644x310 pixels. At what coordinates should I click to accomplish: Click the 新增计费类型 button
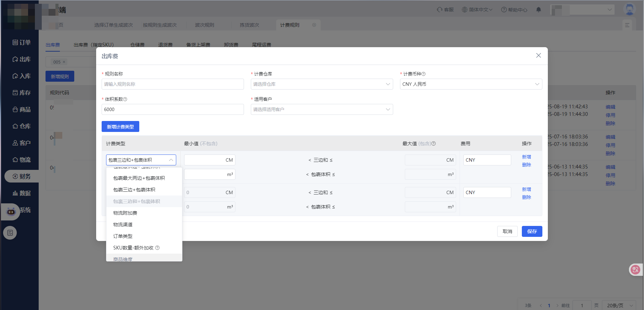point(120,127)
